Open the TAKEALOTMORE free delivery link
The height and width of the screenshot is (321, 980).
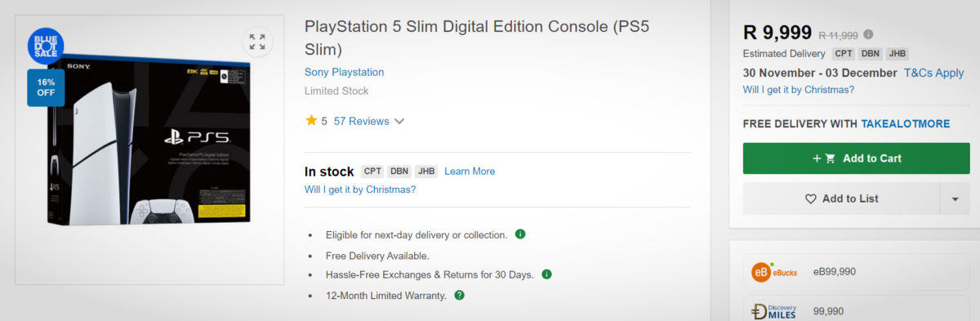[x=905, y=123]
